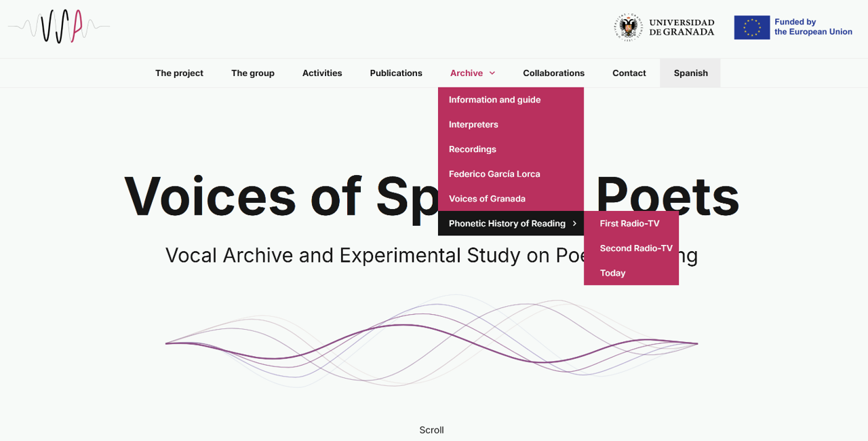
Task: Open The project menu item
Action: [x=179, y=73]
